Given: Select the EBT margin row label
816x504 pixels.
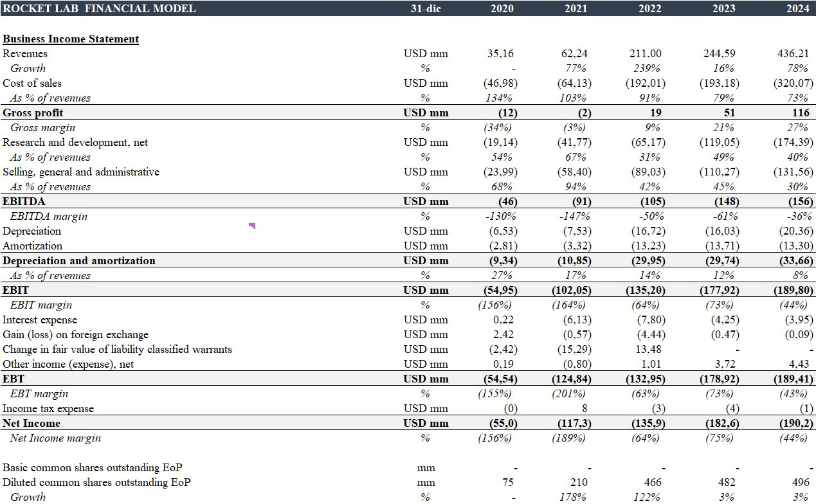Looking at the screenshot, I should click(39, 393).
